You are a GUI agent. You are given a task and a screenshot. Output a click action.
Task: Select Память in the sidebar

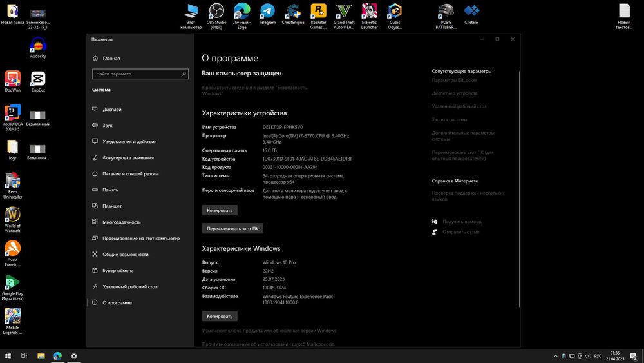[x=140, y=190]
